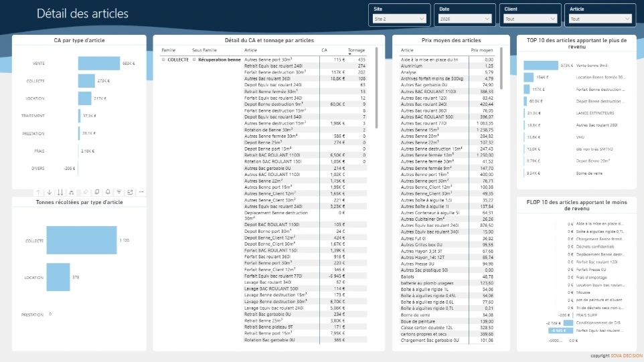This screenshot has width=644, height=362.
Task: Open the SOVA DECISION copyright link
Action: pos(627,356)
